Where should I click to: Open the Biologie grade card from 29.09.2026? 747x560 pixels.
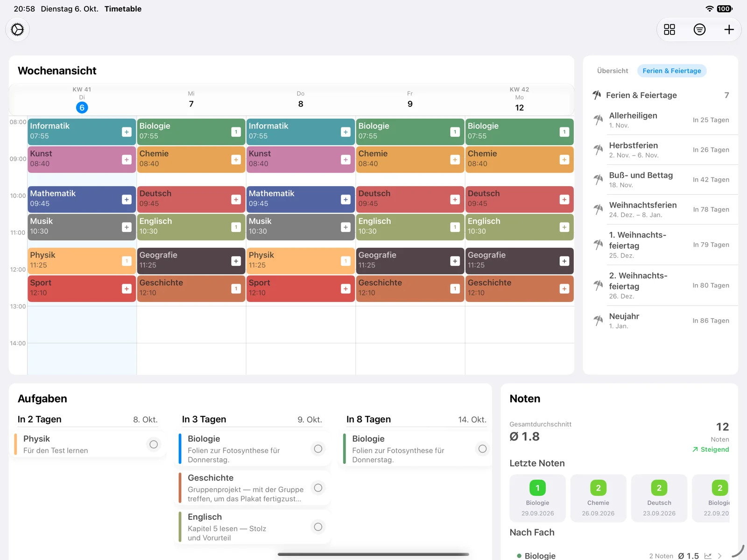point(537,498)
